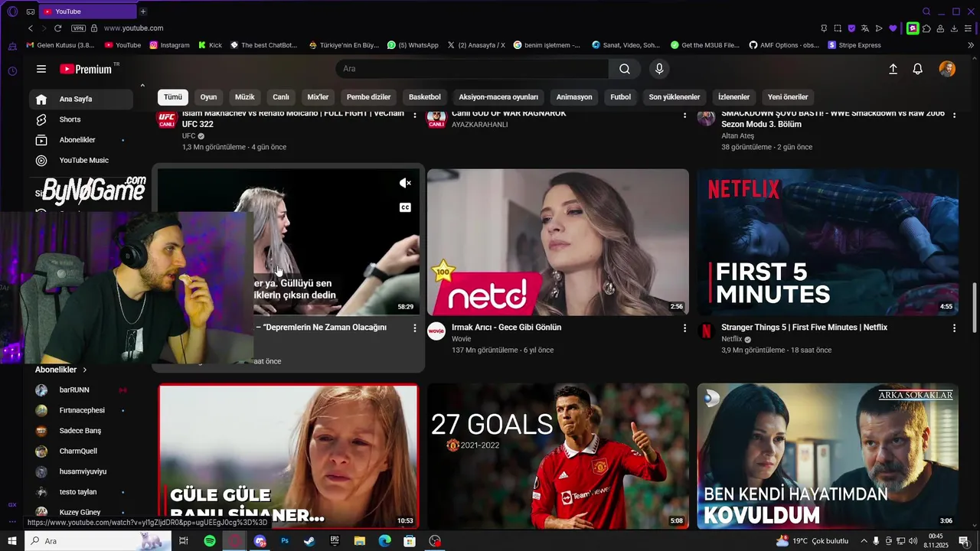980x551 pixels.
Task: Open options menu for Depremlerin video
Action: coord(415,328)
